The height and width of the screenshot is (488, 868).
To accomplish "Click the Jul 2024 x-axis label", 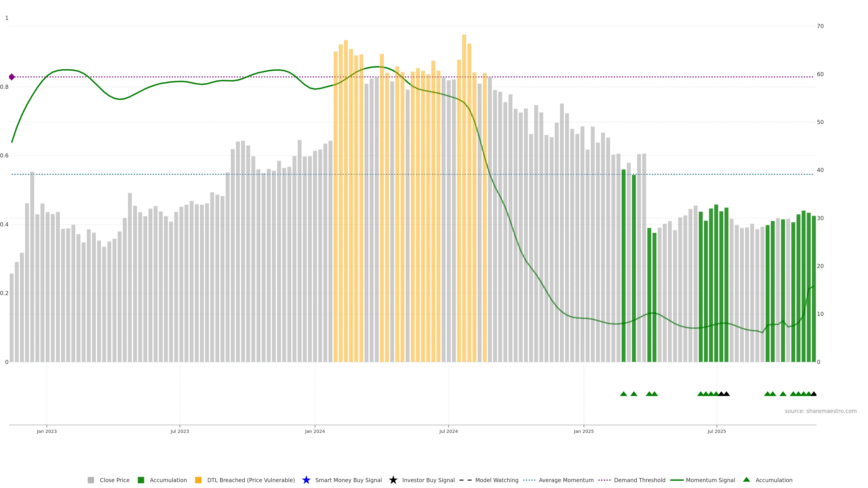I will point(448,431).
